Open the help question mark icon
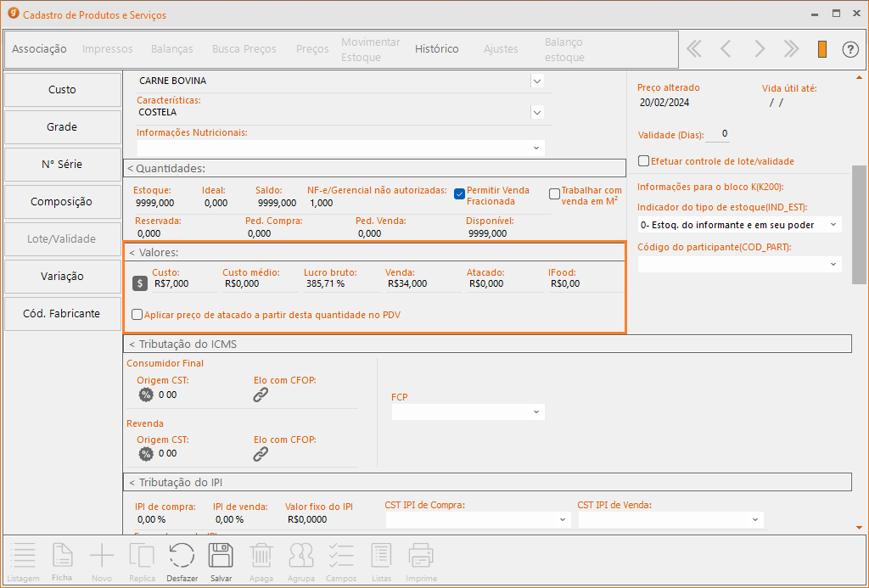The width and height of the screenshot is (869, 588). click(850, 49)
